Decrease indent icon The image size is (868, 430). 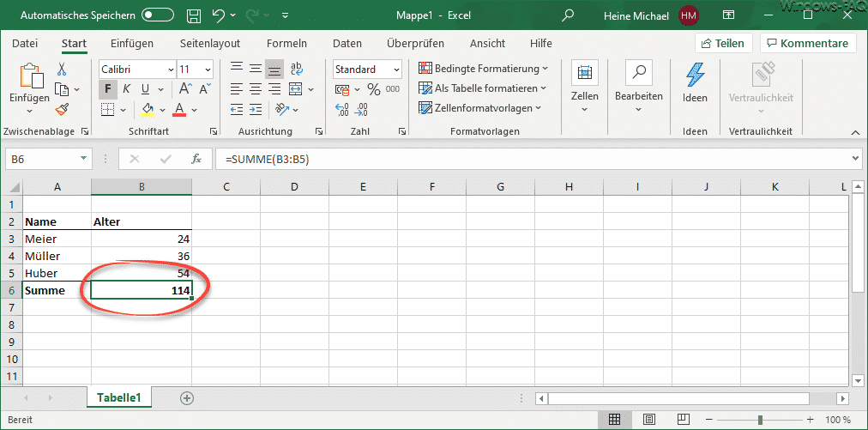(x=237, y=109)
